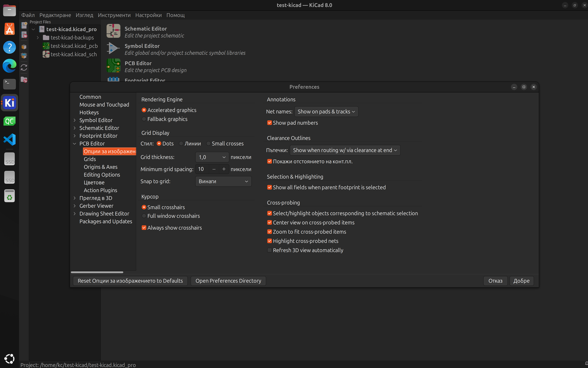This screenshot has height=368, width=588.
Task: Click the KiCad icon in dock
Action: (x=10, y=103)
